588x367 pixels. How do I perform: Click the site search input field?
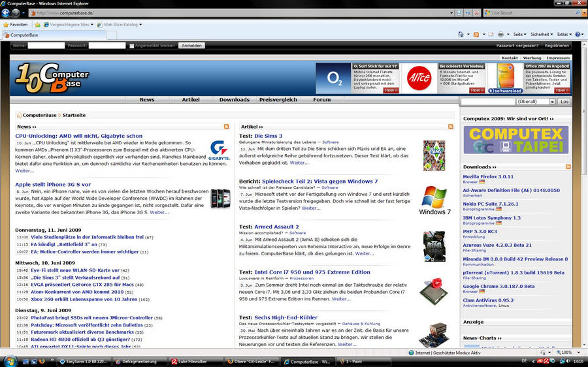click(488, 102)
